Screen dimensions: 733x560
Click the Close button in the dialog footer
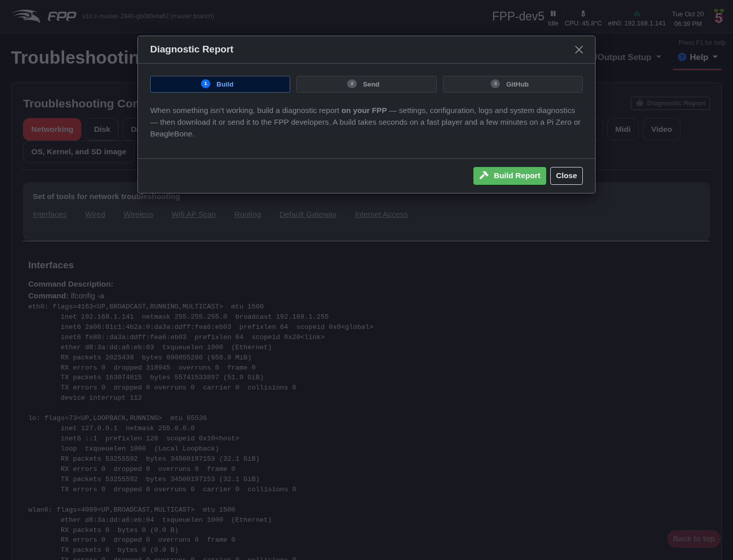(x=567, y=176)
